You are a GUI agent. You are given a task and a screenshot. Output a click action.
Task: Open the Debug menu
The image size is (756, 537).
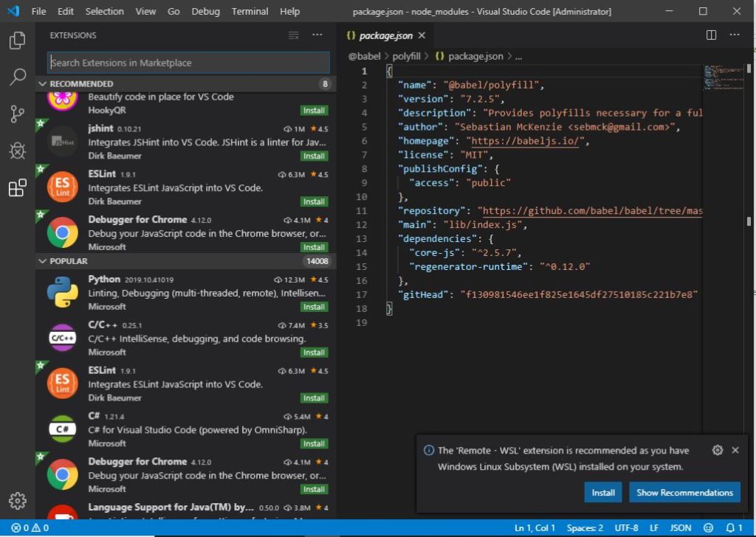click(x=205, y=11)
